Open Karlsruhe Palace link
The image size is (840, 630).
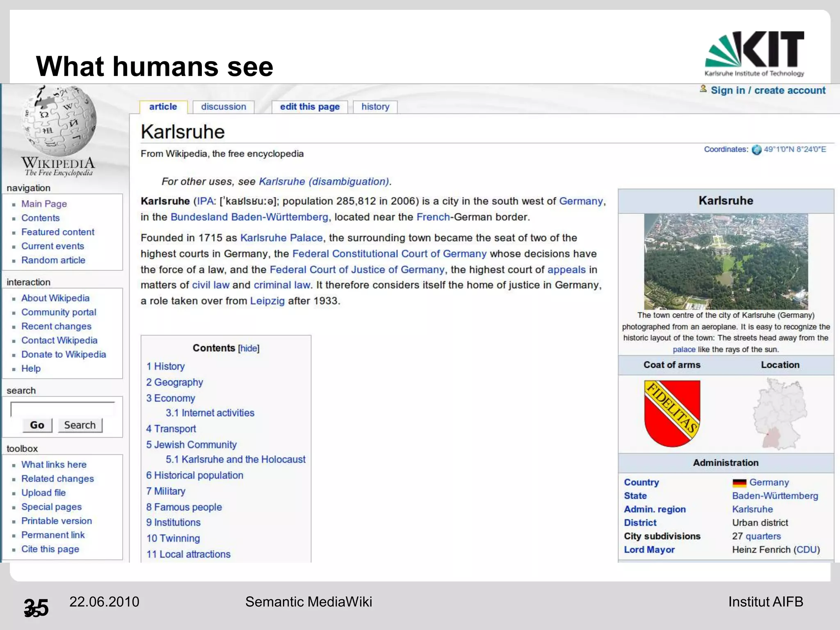click(281, 238)
